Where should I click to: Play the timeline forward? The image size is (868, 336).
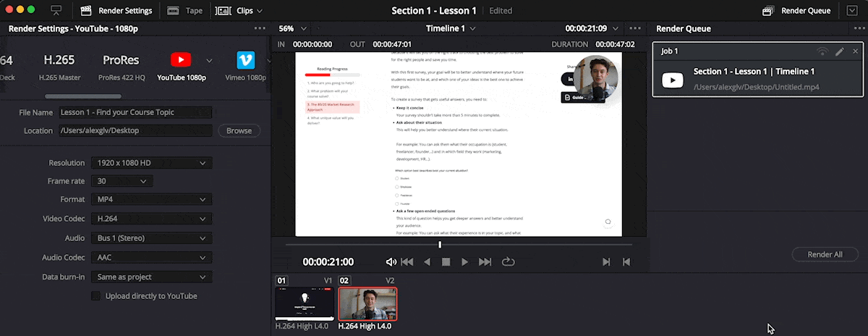pyautogui.click(x=465, y=261)
